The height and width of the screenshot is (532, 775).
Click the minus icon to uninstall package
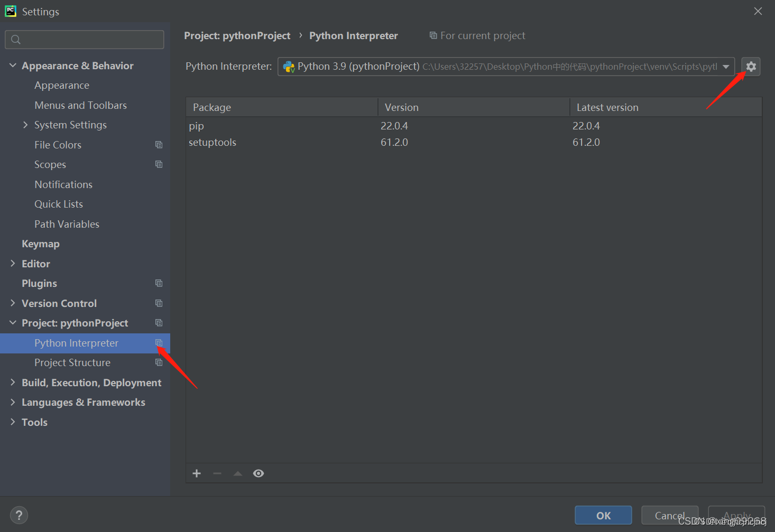pos(217,473)
